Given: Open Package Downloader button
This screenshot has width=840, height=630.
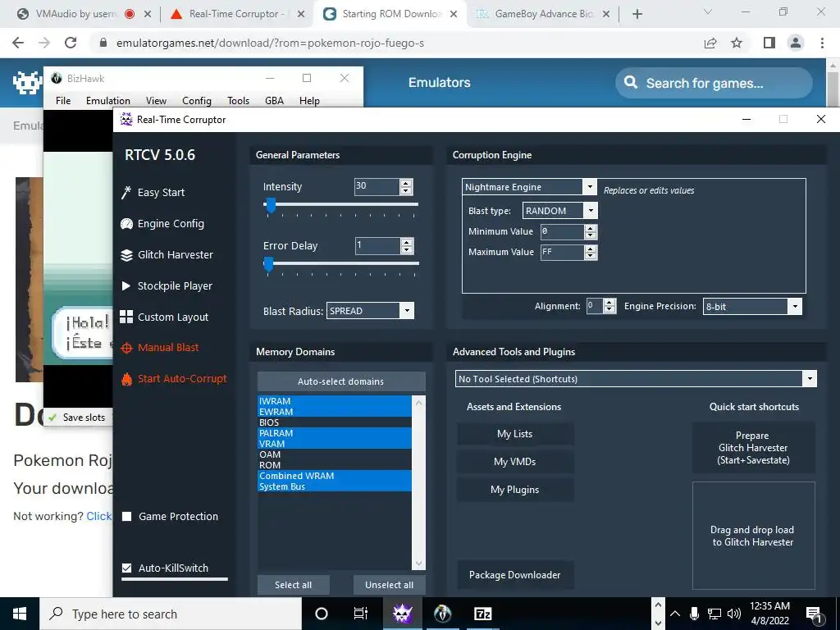Looking at the screenshot, I should 515,575.
